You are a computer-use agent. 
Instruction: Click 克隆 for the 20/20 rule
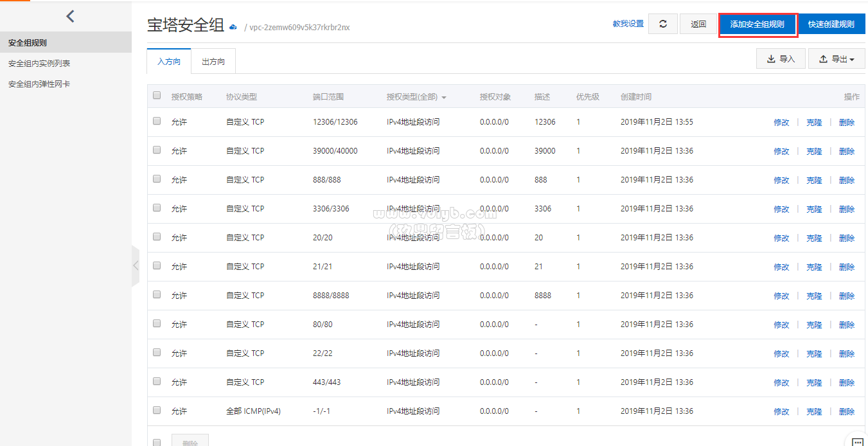tap(814, 238)
